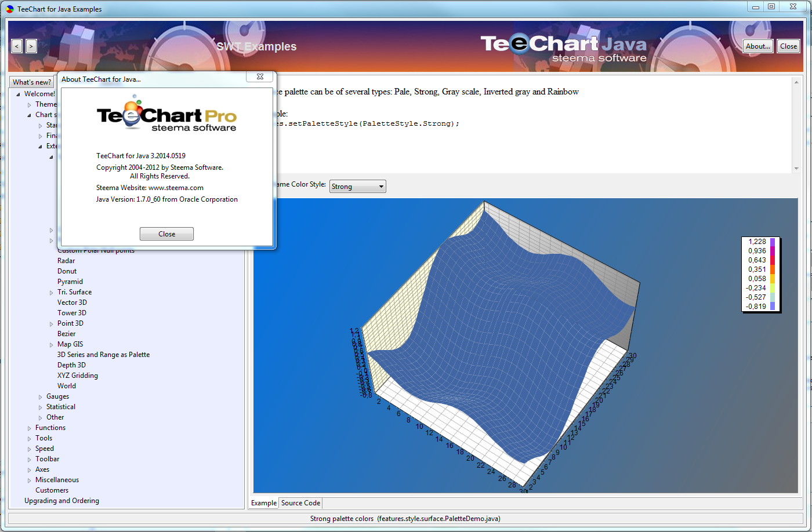Maximize the TeeChart for Java Examples window
The image size is (812, 532).
(x=771, y=7)
